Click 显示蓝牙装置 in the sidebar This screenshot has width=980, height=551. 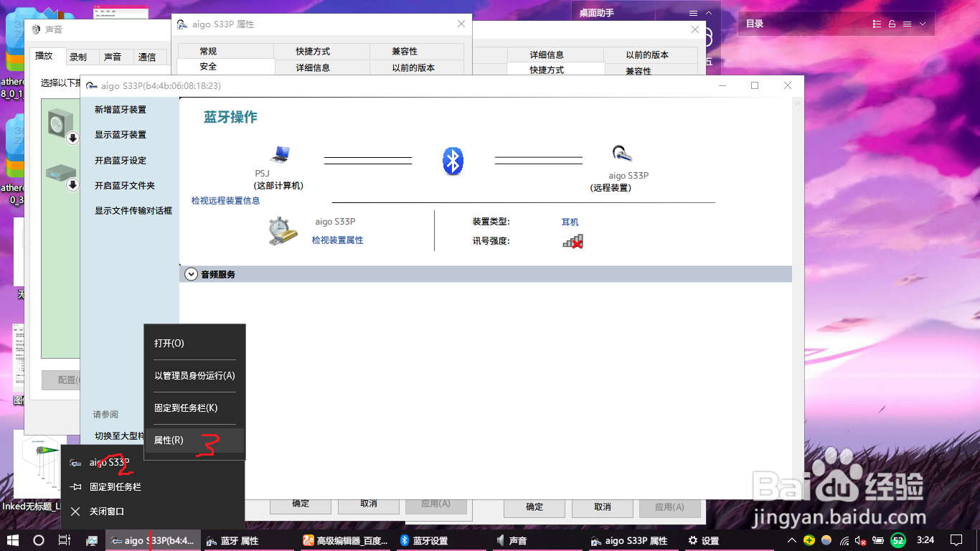tap(121, 135)
